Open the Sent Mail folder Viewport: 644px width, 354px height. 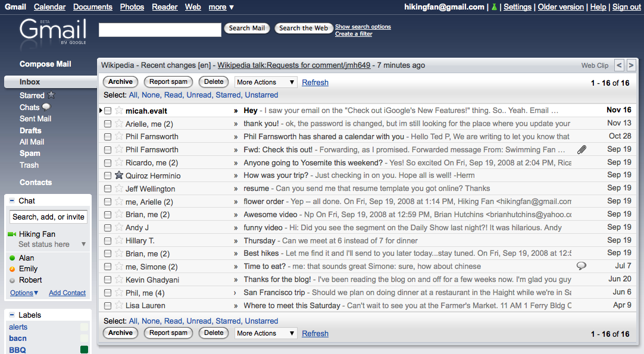click(35, 118)
